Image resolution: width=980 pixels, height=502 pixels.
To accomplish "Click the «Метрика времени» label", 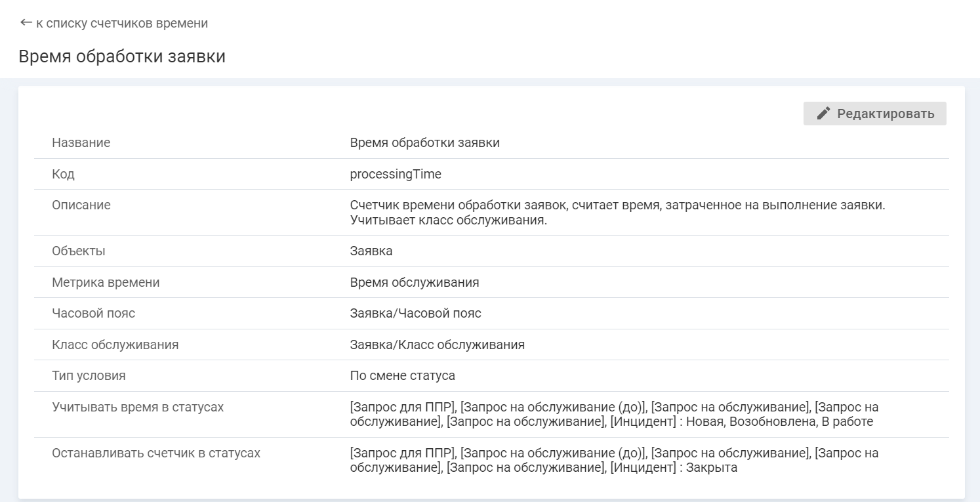I will [x=106, y=282].
